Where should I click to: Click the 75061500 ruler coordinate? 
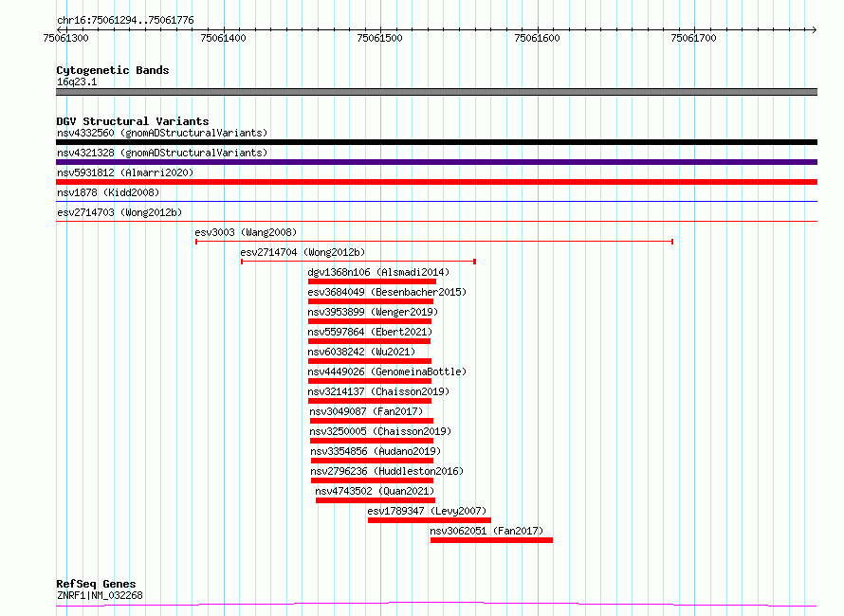(379, 38)
